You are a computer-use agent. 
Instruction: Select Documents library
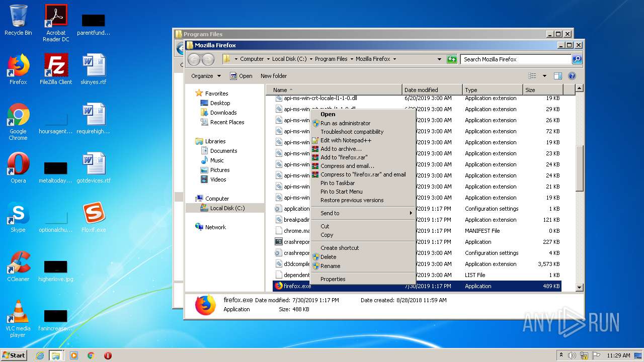click(223, 151)
